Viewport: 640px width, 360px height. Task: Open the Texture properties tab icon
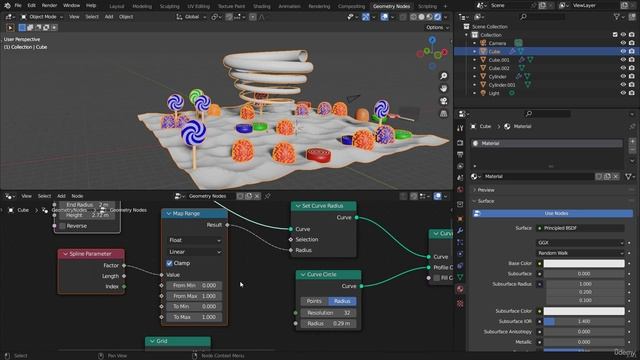tap(460, 304)
